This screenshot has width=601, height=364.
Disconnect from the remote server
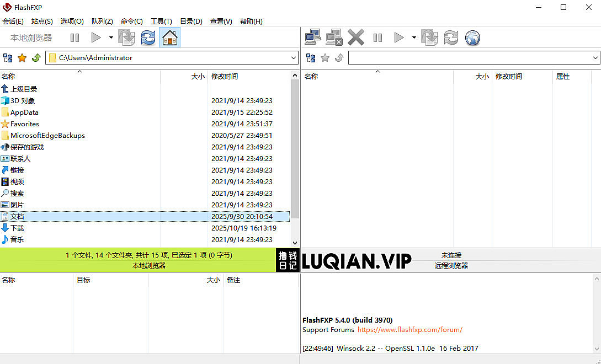click(334, 38)
